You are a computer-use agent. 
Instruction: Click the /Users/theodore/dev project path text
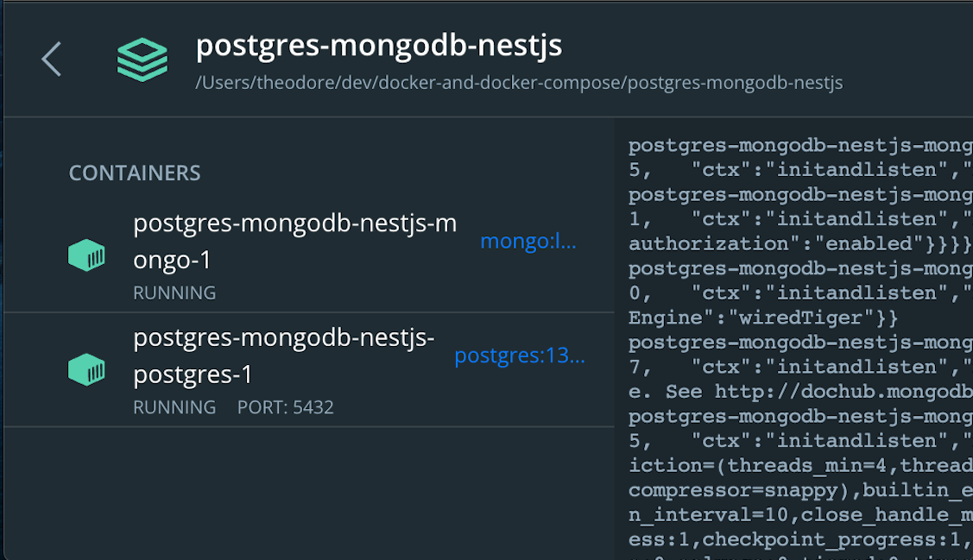(520, 83)
